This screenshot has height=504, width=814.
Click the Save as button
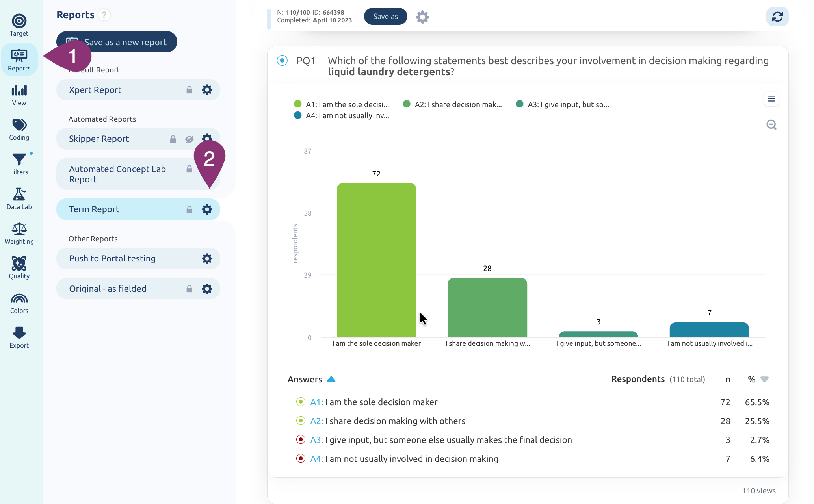click(x=385, y=16)
